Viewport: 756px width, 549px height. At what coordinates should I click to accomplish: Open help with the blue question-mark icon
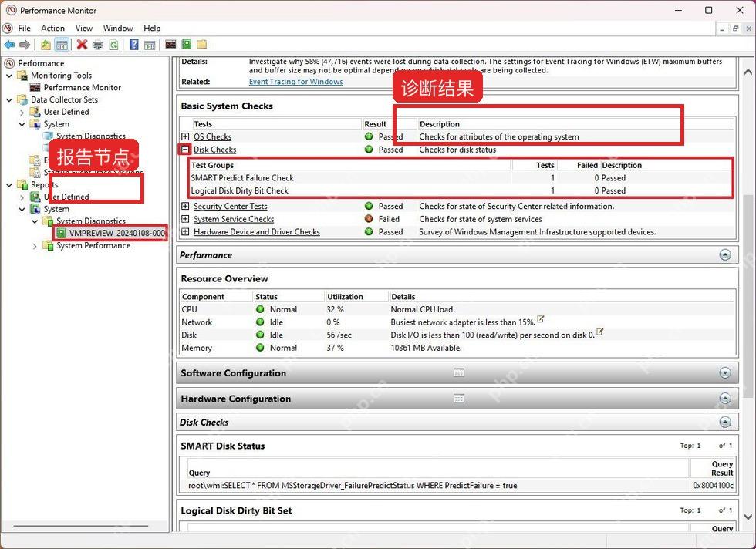(x=134, y=45)
